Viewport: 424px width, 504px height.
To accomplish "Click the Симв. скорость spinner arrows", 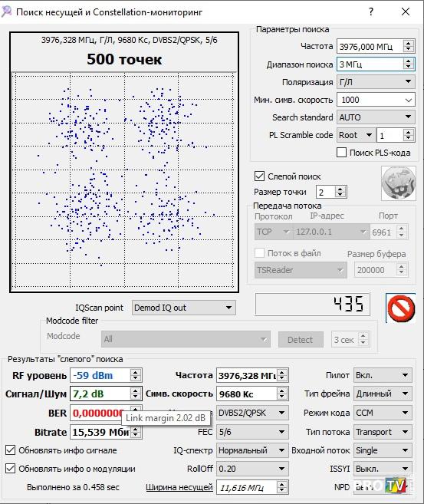I will [x=281, y=394].
